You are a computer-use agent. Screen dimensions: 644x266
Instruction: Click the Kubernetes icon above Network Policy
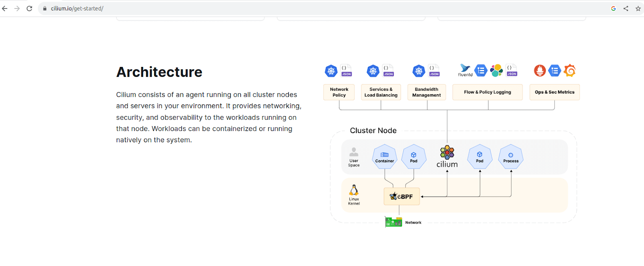click(x=331, y=71)
